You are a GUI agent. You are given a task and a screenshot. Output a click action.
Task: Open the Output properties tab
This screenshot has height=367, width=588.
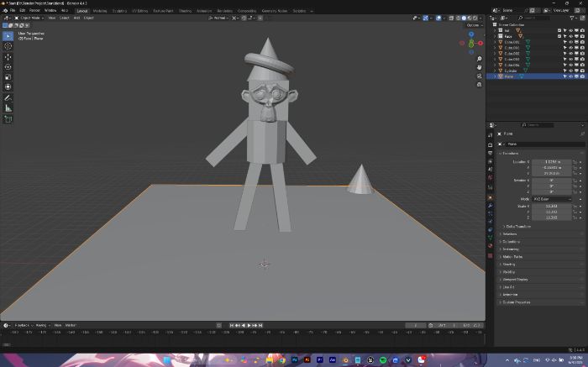490,153
